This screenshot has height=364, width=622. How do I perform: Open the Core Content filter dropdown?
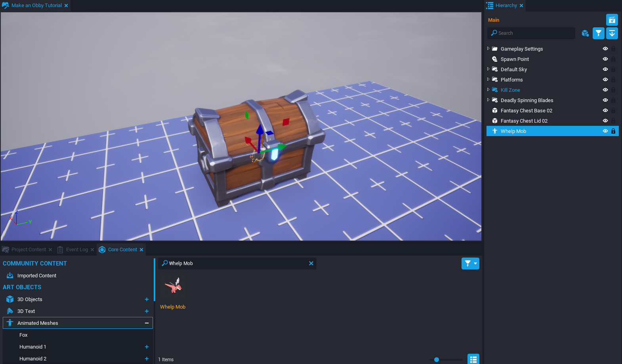pyautogui.click(x=470, y=264)
